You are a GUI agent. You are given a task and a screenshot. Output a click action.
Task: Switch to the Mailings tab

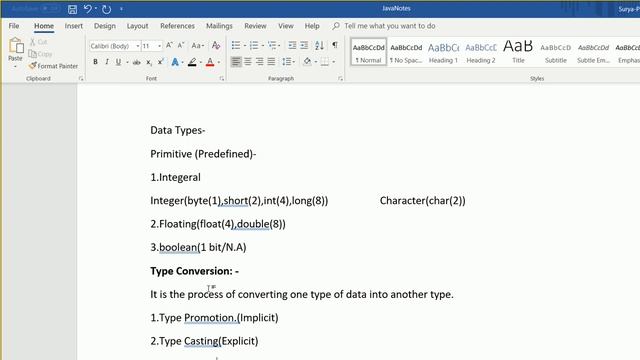(x=219, y=26)
